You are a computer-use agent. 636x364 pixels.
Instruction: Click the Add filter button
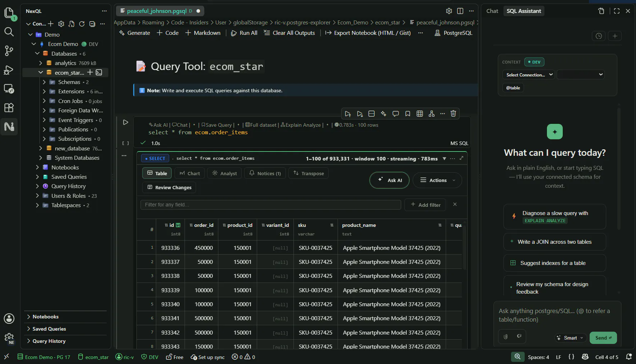(x=425, y=205)
